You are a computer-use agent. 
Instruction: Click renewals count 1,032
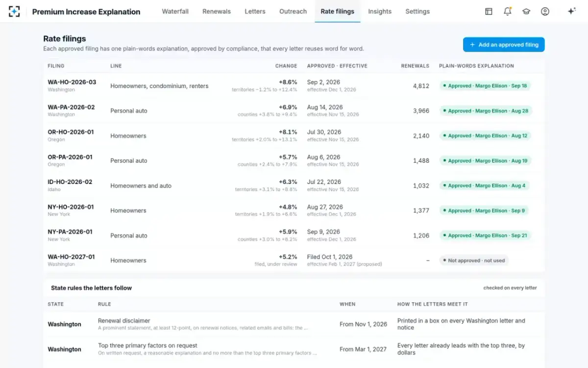coord(421,185)
